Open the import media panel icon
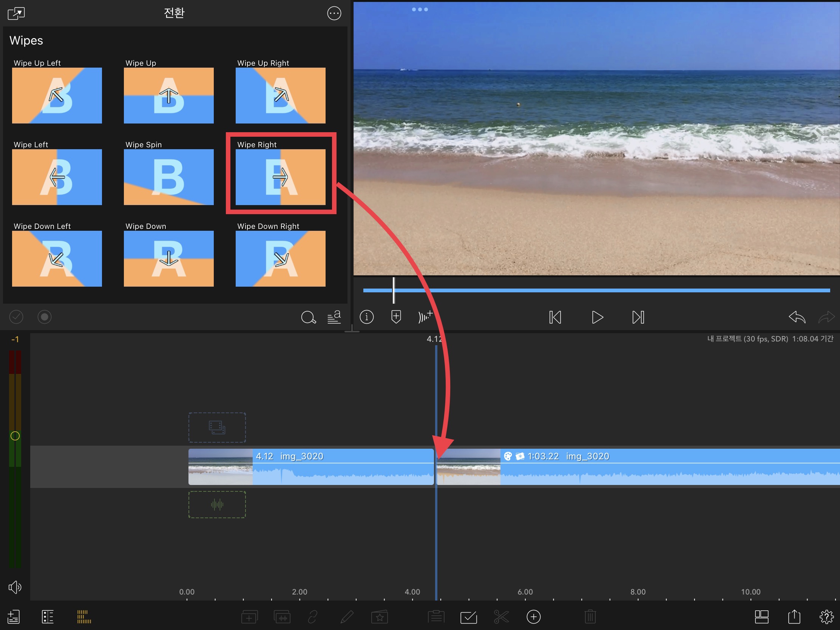 (13, 617)
